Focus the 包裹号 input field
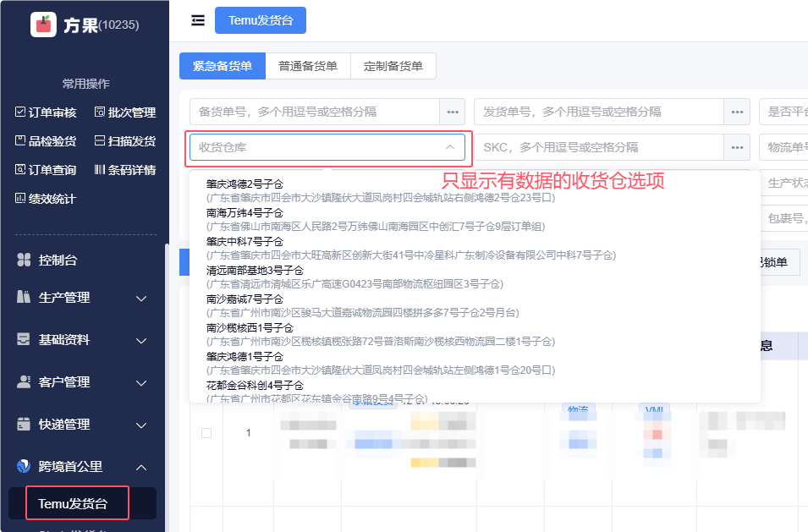Screen dimensions: 808x532 coord(783,218)
